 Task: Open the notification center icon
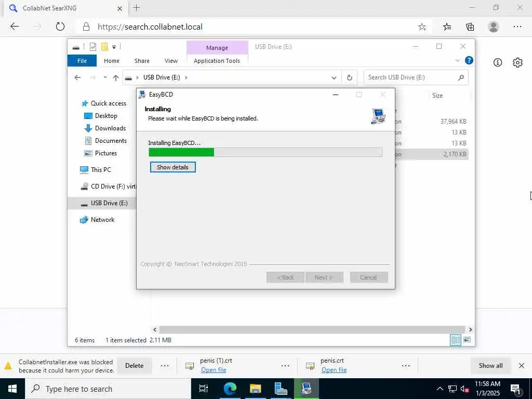coord(515,390)
